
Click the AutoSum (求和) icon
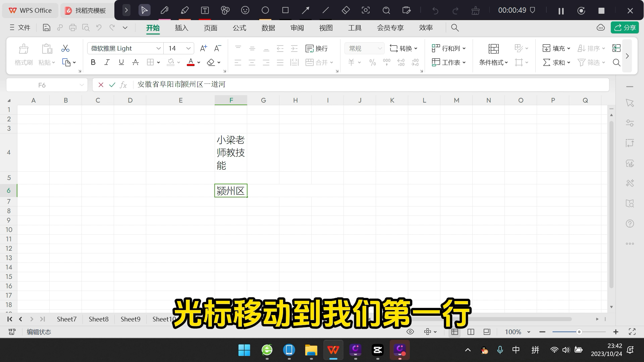pyautogui.click(x=555, y=62)
